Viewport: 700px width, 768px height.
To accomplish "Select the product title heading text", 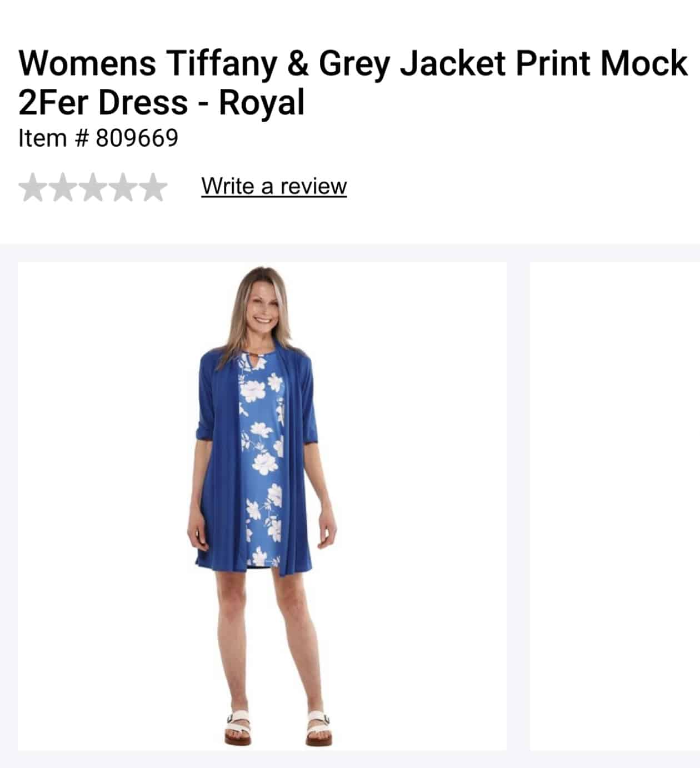I will pos(352,82).
